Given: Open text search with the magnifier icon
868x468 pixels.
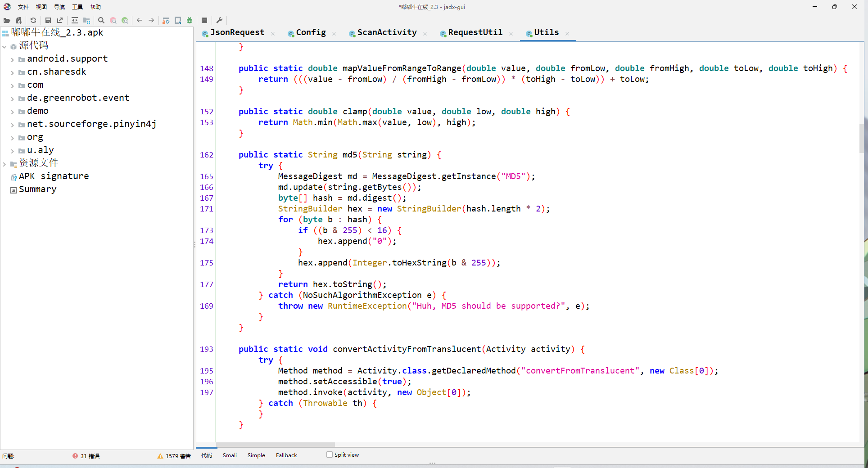Looking at the screenshot, I should tap(101, 20).
